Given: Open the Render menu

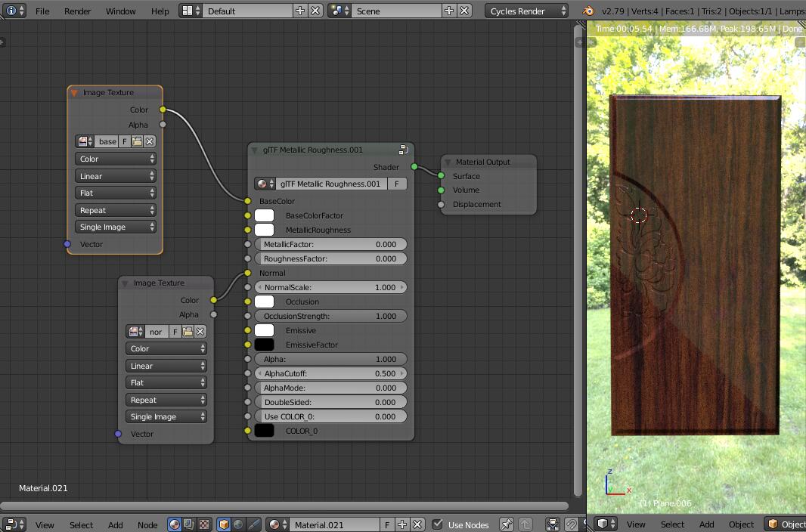Looking at the screenshot, I should click(78, 11).
